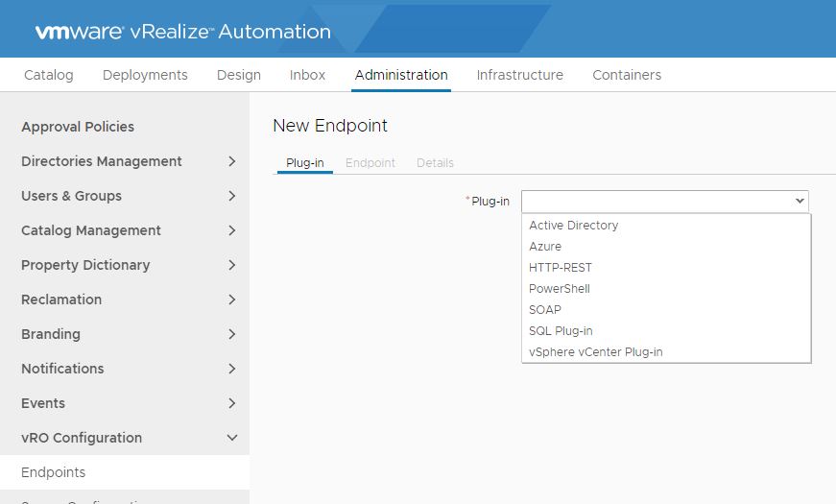Image resolution: width=836 pixels, height=504 pixels.
Task: Open the Catalog tab
Action: click(49, 75)
